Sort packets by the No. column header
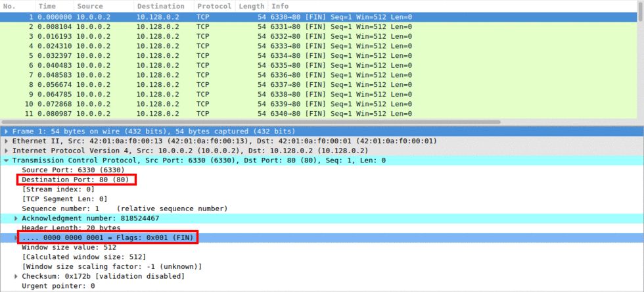 tap(17, 6)
